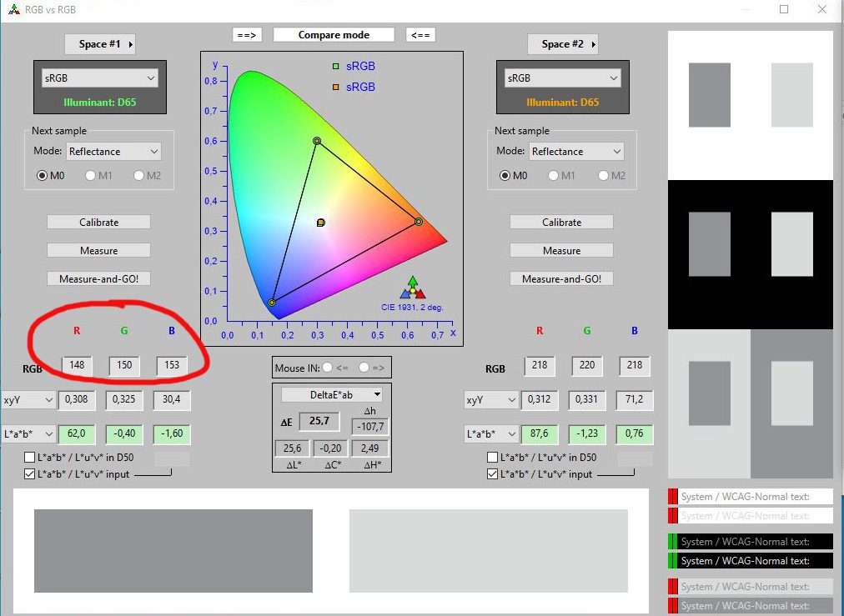Select Mouse IN left direction radio button
Viewport: 844px width, 616px height.
(x=328, y=367)
